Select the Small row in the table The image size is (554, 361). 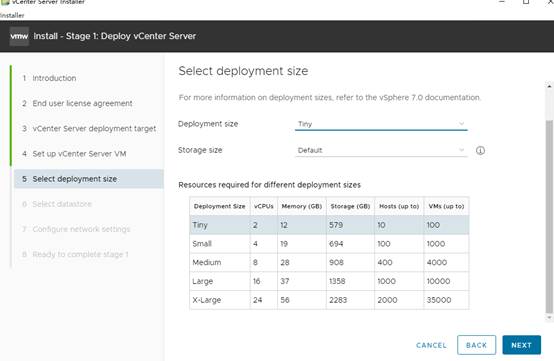pos(329,244)
